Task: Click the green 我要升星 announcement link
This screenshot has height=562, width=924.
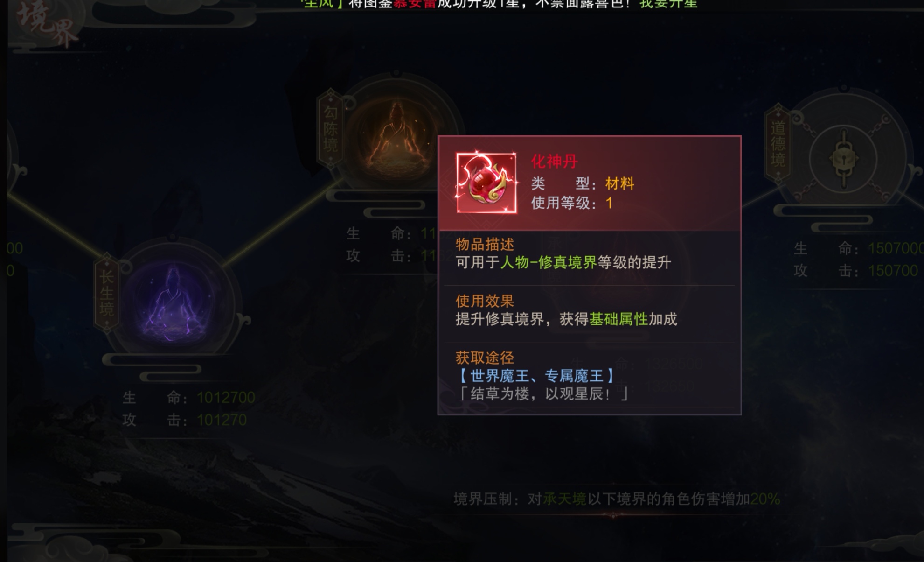Action: click(668, 4)
